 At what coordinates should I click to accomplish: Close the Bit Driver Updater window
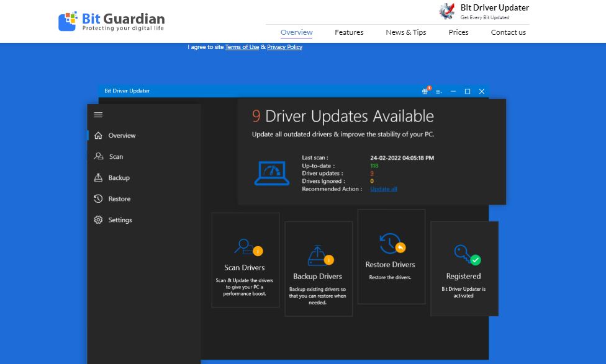pos(482,92)
